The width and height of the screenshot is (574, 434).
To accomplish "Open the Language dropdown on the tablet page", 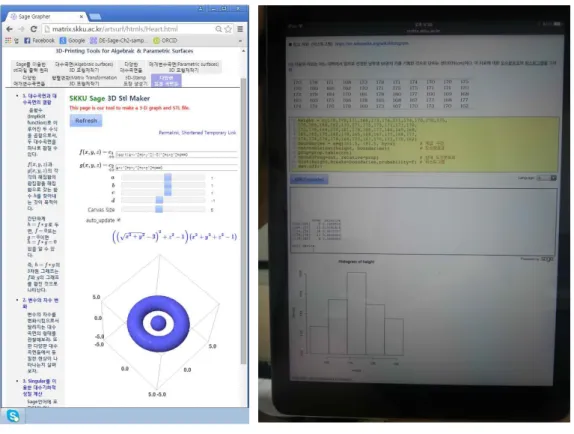I will point(547,178).
